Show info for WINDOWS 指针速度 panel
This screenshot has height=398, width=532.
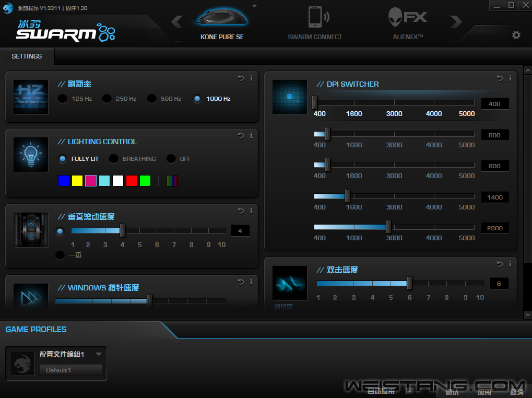point(251,282)
